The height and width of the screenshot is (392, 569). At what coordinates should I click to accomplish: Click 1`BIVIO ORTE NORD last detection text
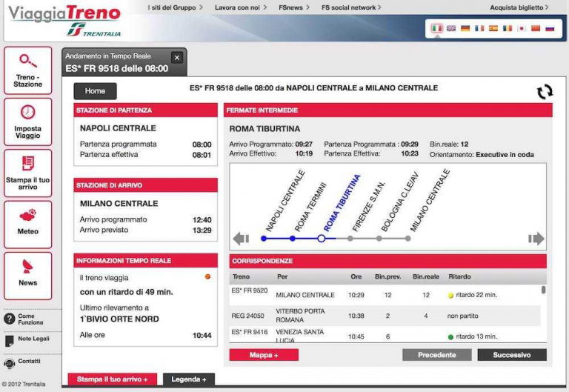[x=119, y=319]
